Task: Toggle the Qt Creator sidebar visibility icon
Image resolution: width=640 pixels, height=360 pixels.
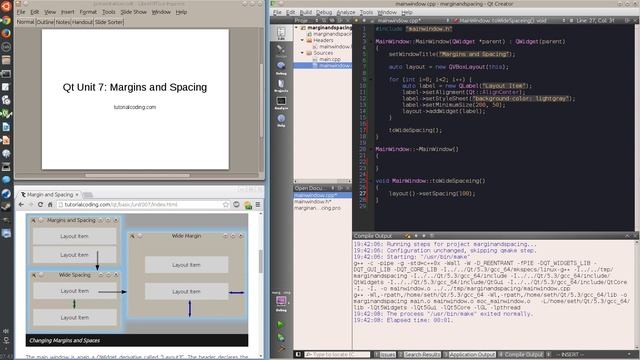Action: (298, 355)
